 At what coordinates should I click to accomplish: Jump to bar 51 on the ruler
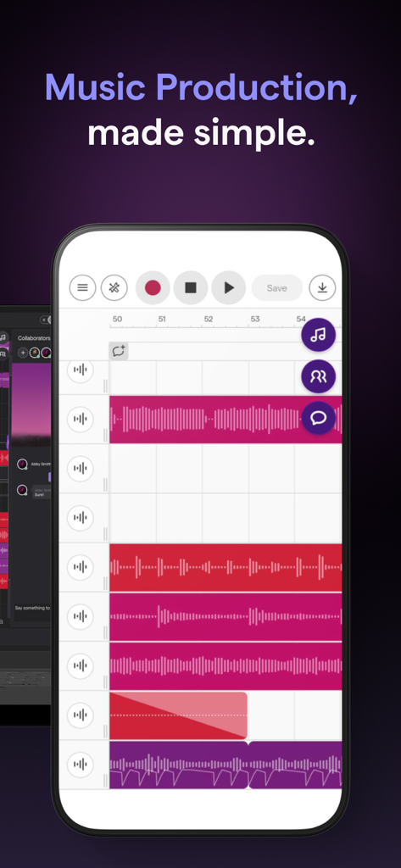162,320
